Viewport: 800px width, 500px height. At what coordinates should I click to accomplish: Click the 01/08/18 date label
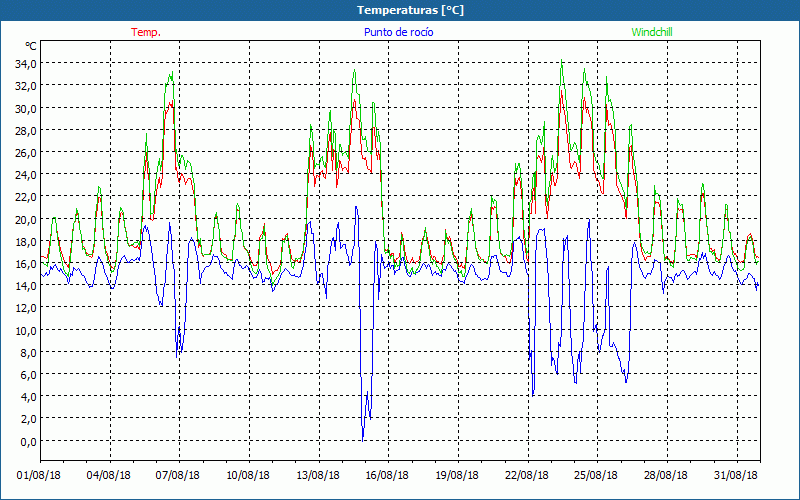coord(39,476)
